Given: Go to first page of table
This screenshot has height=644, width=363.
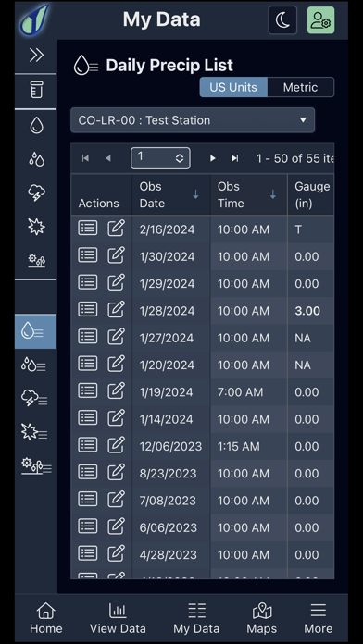Looking at the screenshot, I should [x=85, y=158].
